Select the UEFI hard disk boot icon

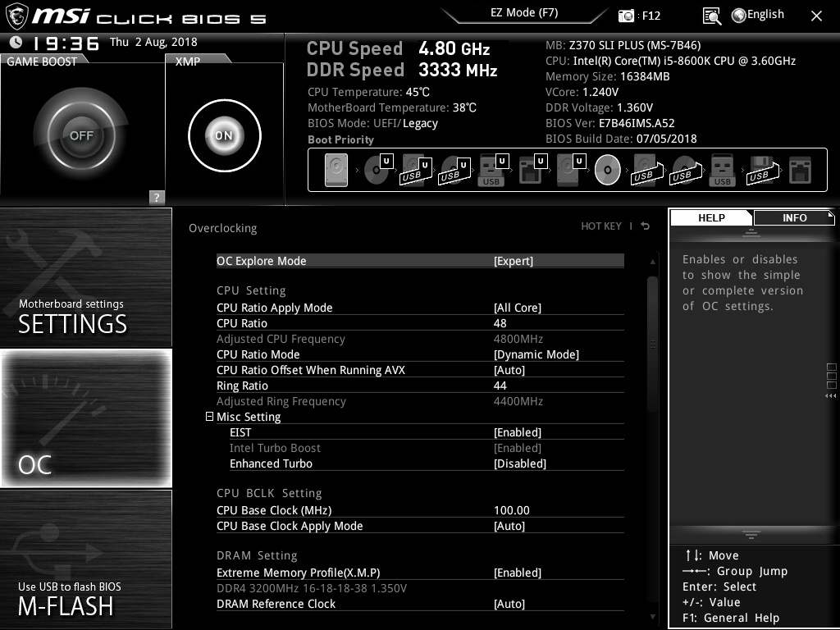[571, 171]
